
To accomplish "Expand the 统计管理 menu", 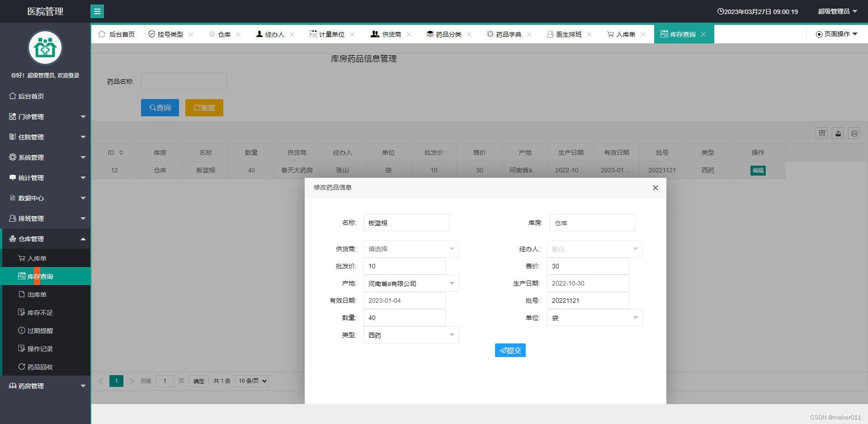I will (x=45, y=178).
